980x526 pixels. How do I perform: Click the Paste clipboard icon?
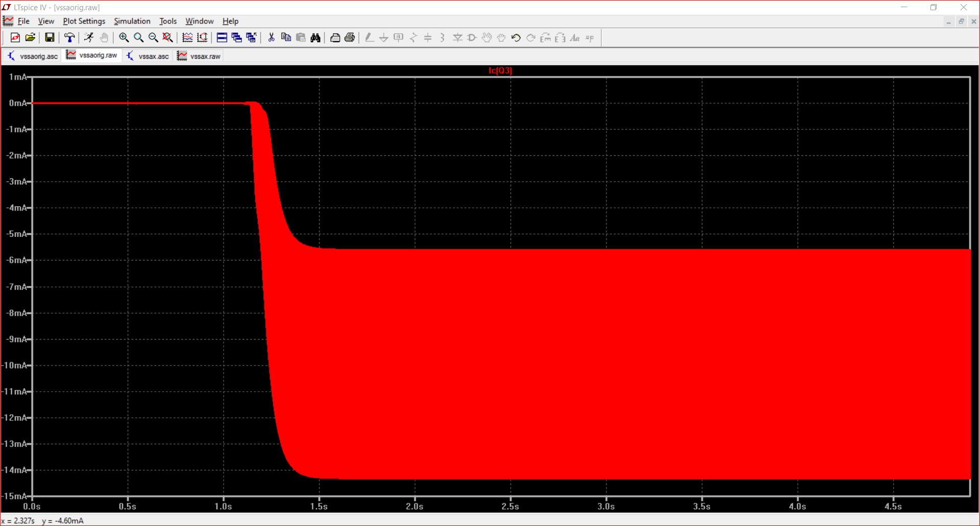(301, 37)
